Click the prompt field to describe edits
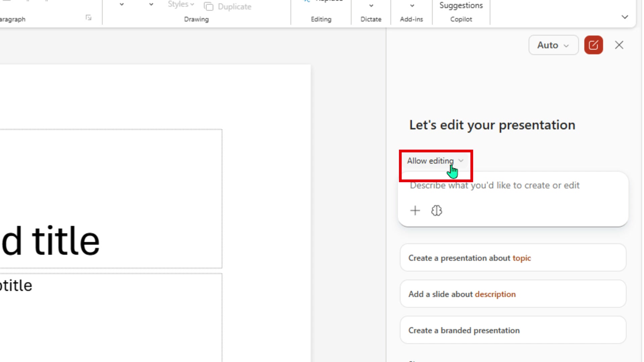This screenshot has width=644, height=362. coord(513,185)
